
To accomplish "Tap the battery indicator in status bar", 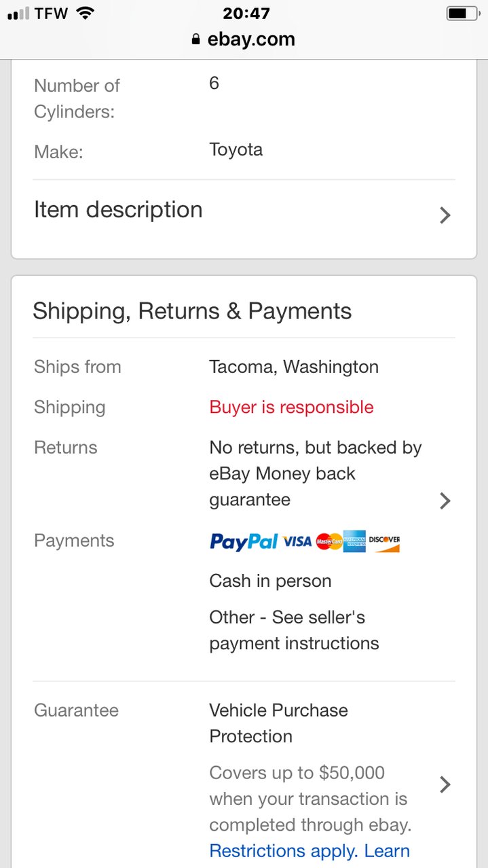I will point(463,13).
